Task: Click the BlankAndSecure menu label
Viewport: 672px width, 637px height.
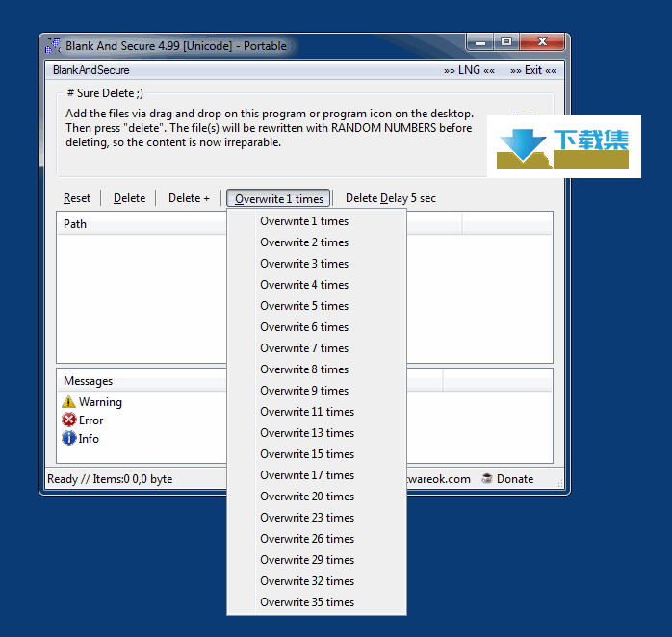Action: [90, 70]
